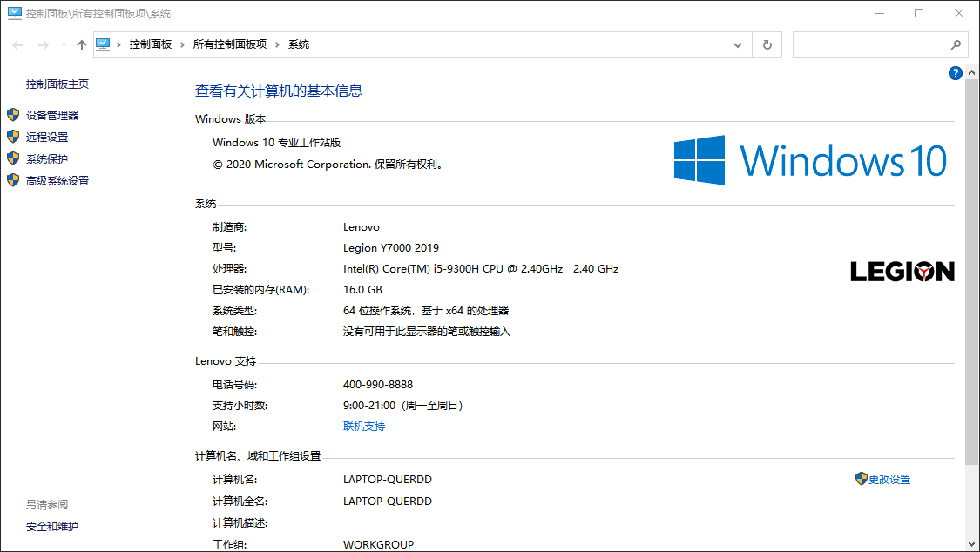Viewport: 980px width, 552px height.
Task: Click the search magnifier icon
Action: point(955,45)
